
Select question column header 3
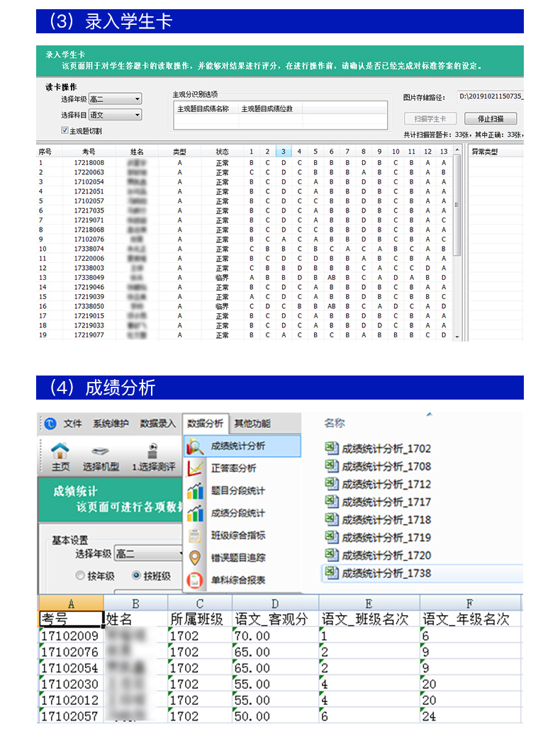[283, 152]
